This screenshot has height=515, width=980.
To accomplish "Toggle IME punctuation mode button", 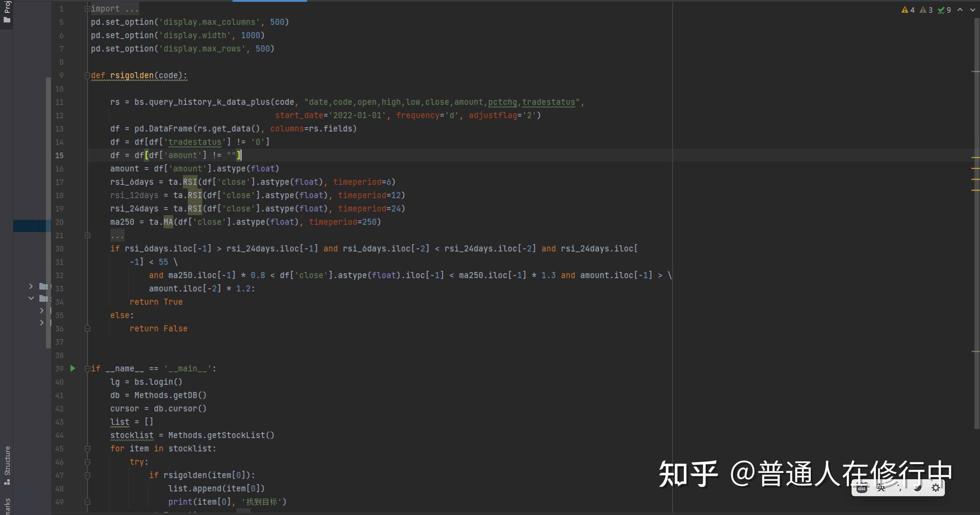I will (x=899, y=488).
